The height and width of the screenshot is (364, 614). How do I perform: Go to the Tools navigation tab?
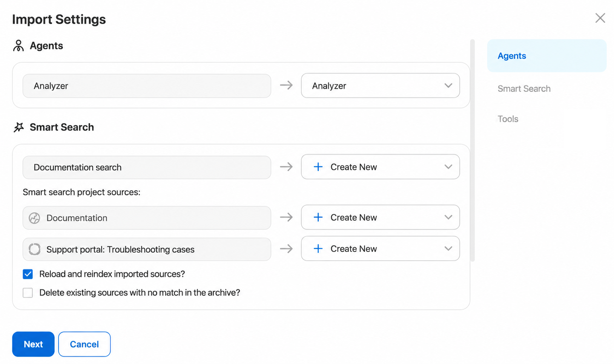point(508,119)
